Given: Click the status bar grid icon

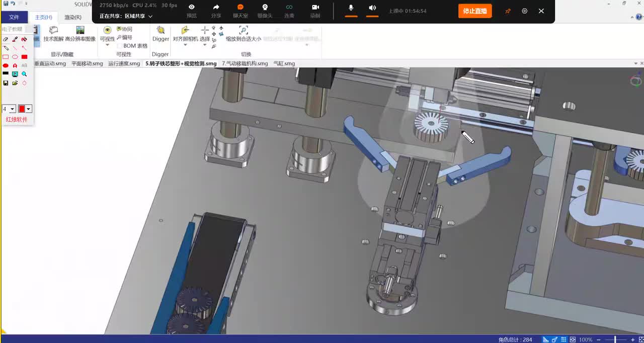Looking at the screenshot, I should pyautogui.click(x=564, y=339).
